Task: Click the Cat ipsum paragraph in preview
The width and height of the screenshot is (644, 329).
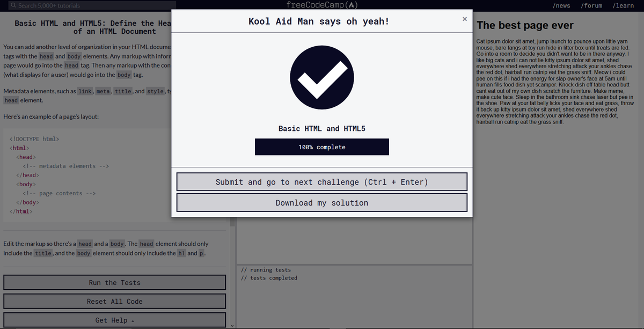Action: pyautogui.click(x=555, y=82)
